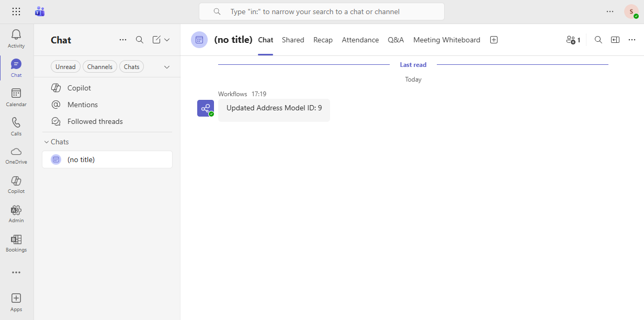Go to Calls in the sidebar
The height and width of the screenshot is (320, 644).
pyautogui.click(x=16, y=126)
